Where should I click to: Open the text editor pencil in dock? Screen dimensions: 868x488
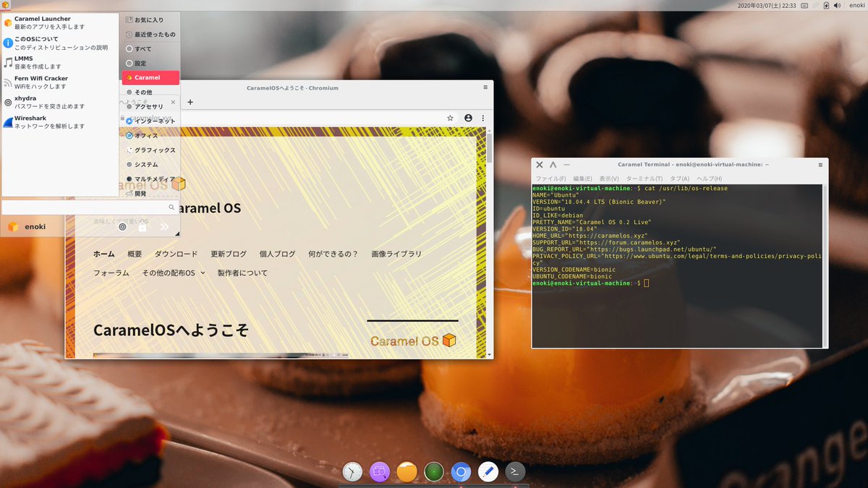[x=488, y=472]
